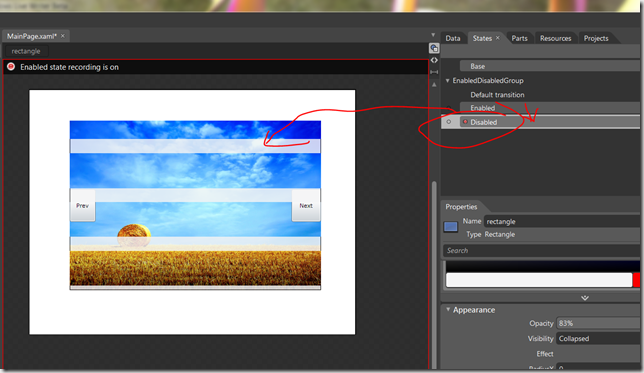Click the Next button on artboard
The width and height of the screenshot is (644, 373).
pyautogui.click(x=306, y=205)
